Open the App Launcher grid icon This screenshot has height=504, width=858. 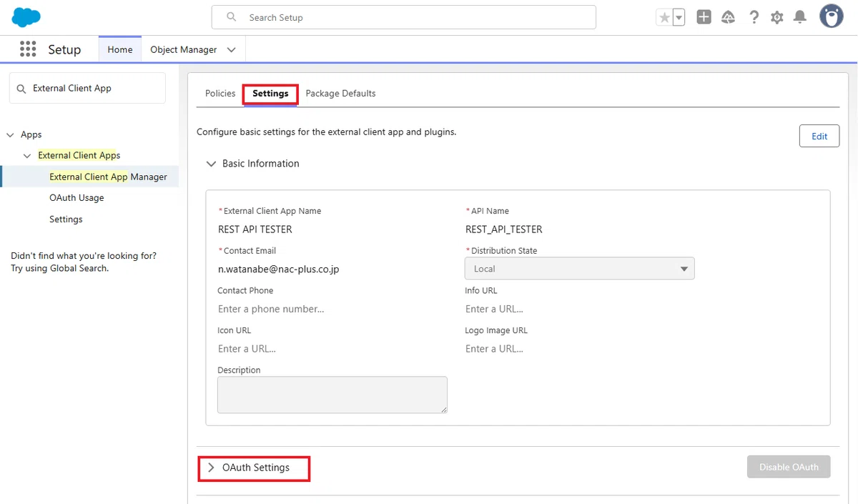pos(28,49)
